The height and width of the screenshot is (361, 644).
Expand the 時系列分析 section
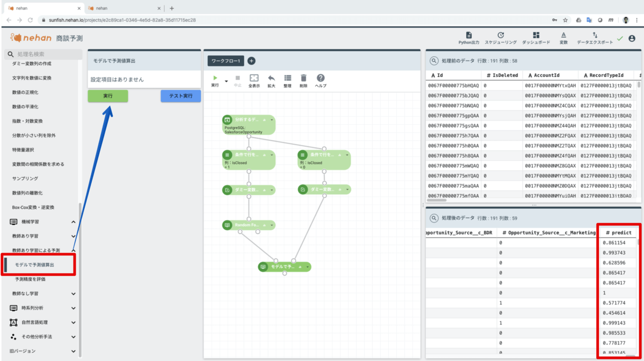coord(74,308)
